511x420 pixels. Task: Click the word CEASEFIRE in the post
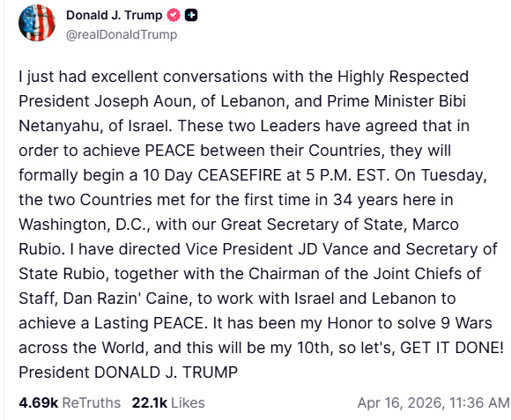click(240, 175)
